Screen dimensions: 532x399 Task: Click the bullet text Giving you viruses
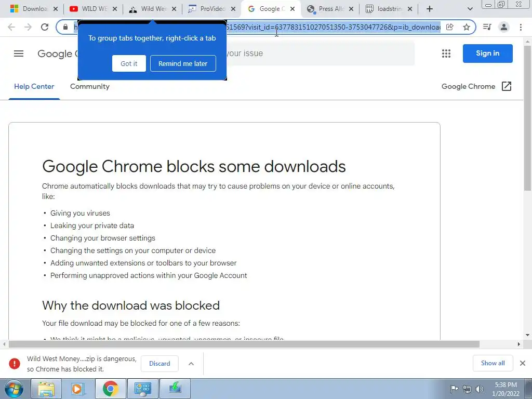tap(80, 213)
